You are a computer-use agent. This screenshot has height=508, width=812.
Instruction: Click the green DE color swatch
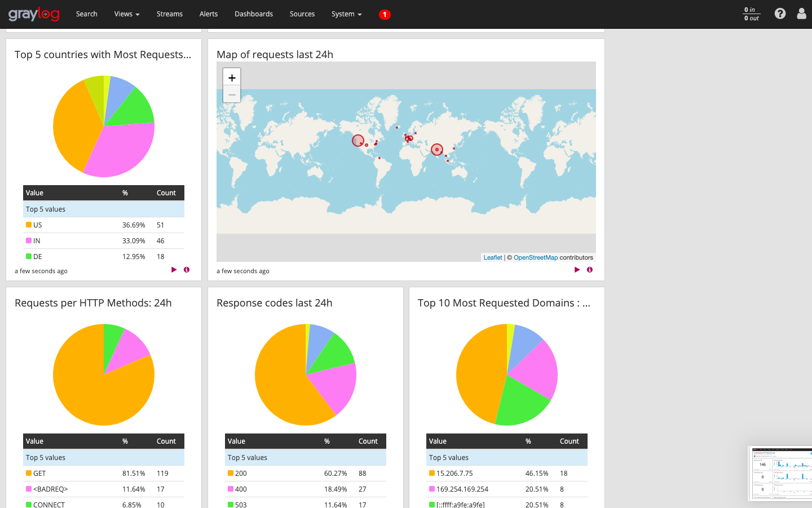point(29,256)
